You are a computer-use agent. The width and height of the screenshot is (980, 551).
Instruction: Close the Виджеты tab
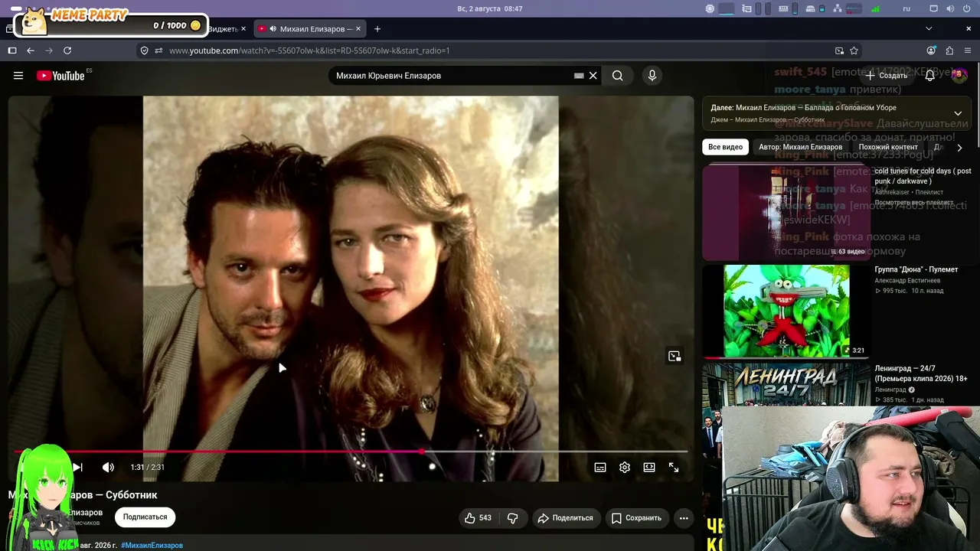pyautogui.click(x=243, y=29)
